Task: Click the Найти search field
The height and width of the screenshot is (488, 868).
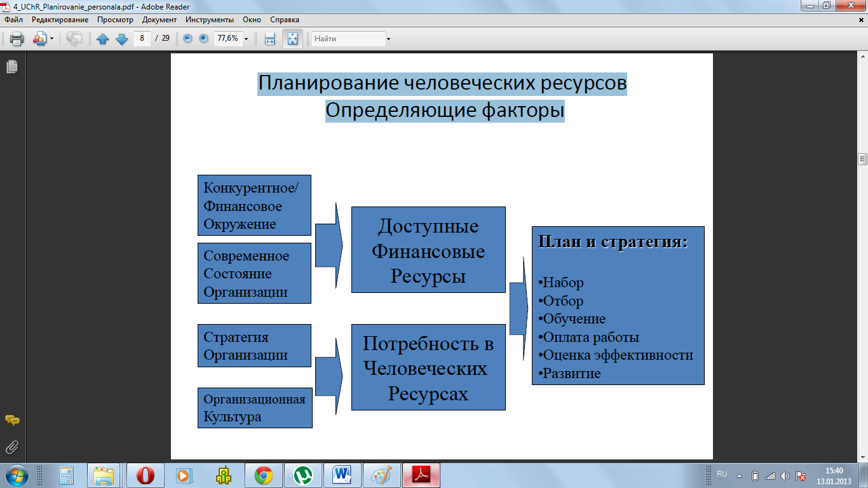Action: pyautogui.click(x=348, y=39)
